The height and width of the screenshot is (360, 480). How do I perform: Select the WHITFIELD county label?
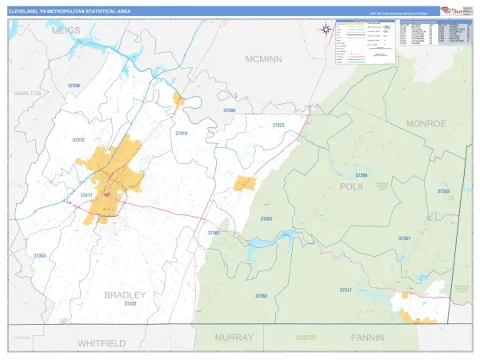click(102, 344)
